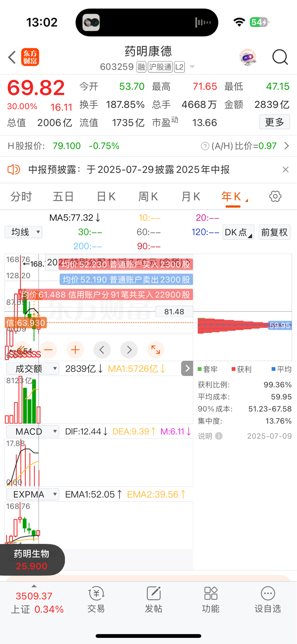Tap the 81.48 crosshair price label
Screen dimensions: 297x644
[174, 312]
